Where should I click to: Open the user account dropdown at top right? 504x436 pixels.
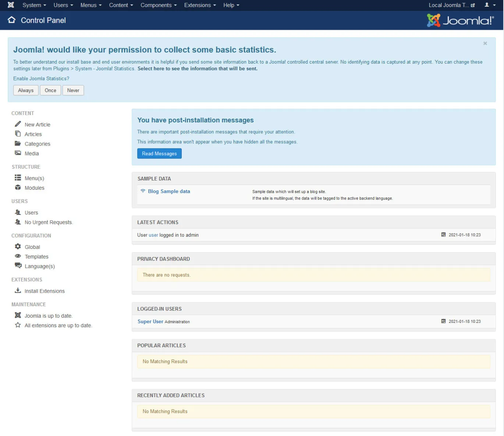[x=490, y=5]
